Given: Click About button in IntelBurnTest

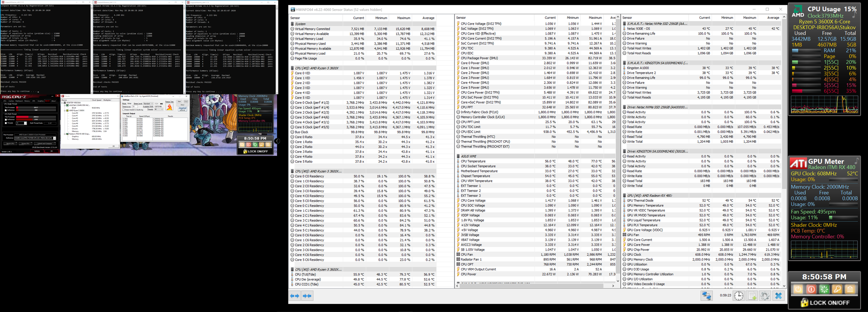Looking at the screenshot, I should pyautogui.click(x=182, y=105).
